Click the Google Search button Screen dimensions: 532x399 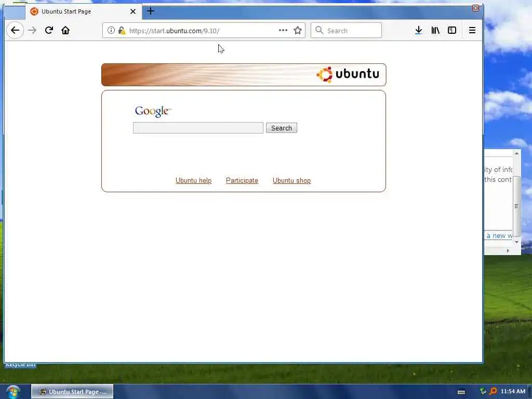coord(281,128)
